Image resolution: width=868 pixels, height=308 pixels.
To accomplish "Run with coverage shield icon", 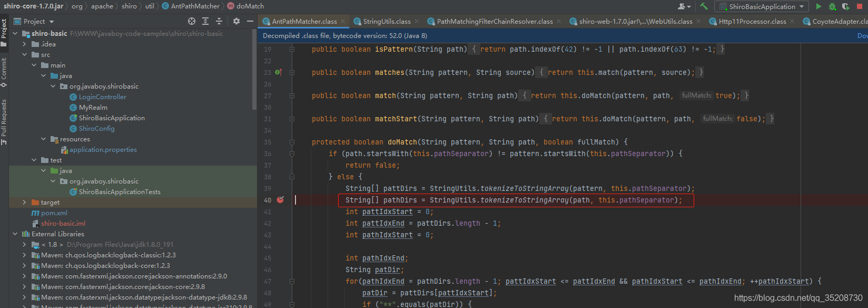I will [846, 6].
